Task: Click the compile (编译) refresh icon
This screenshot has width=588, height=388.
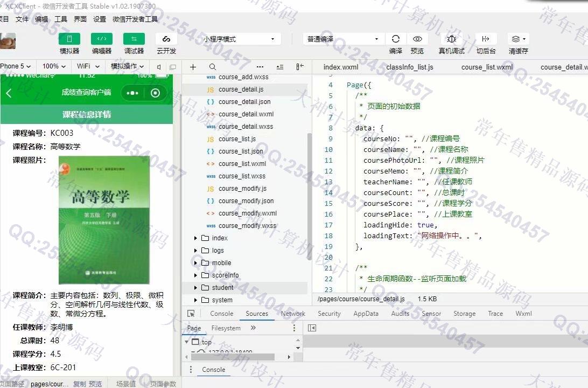Action: [x=396, y=39]
